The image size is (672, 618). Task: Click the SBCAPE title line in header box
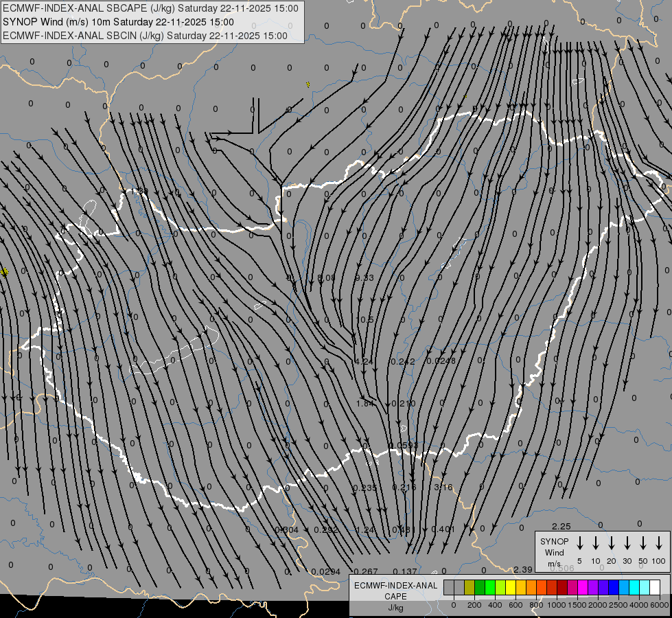click(150, 8)
